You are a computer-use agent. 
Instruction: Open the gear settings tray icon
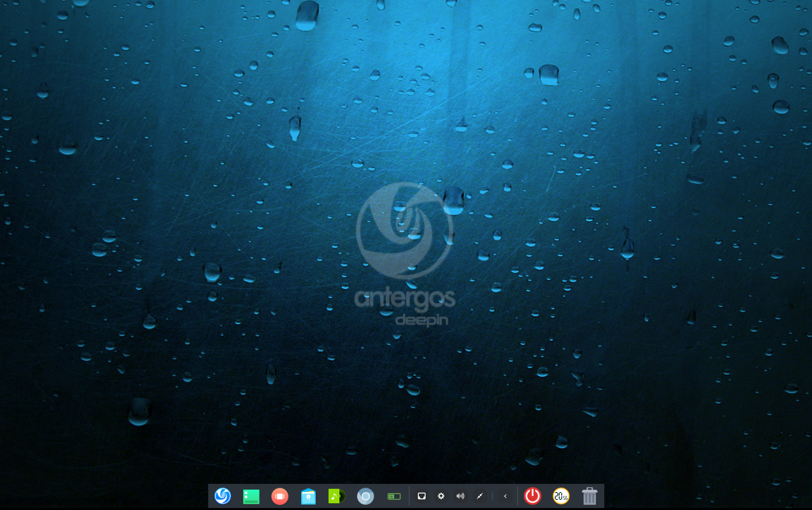[441, 496]
